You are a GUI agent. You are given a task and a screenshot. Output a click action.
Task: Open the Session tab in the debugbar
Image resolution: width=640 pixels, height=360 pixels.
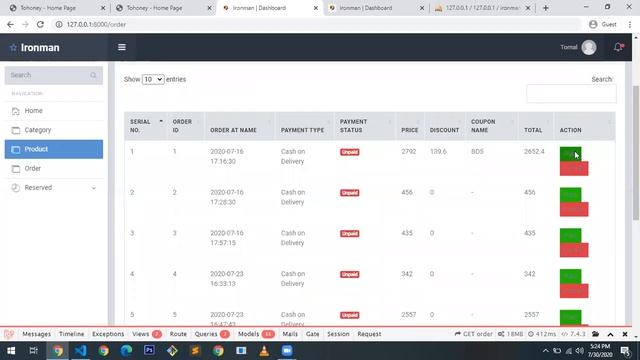tap(338, 334)
